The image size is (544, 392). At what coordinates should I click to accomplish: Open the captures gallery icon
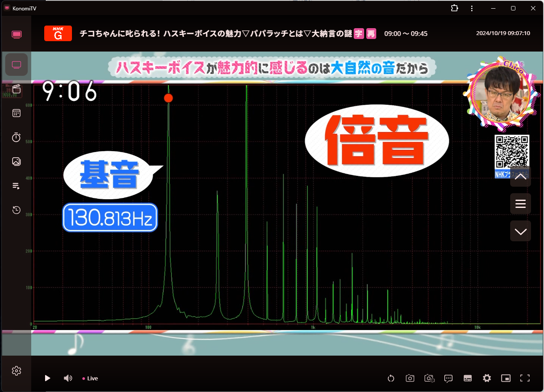[x=16, y=162]
